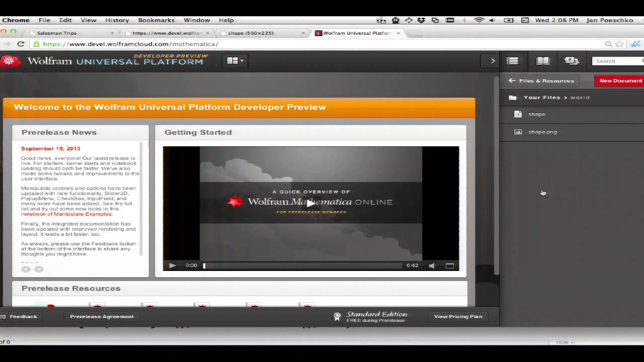Screen dimensions: 644x362
Task: Click the Prerelease News scrollbar
Action: click(141, 199)
